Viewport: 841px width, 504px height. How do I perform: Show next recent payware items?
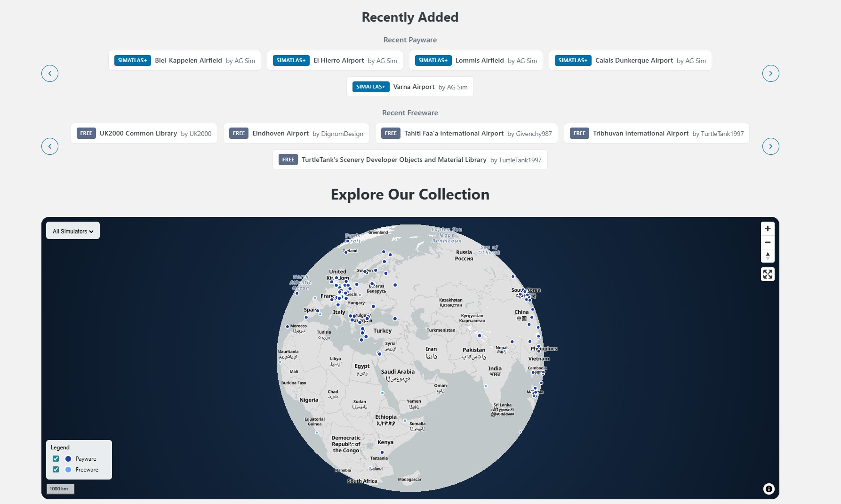pyautogui.click(x=770, y=73)
